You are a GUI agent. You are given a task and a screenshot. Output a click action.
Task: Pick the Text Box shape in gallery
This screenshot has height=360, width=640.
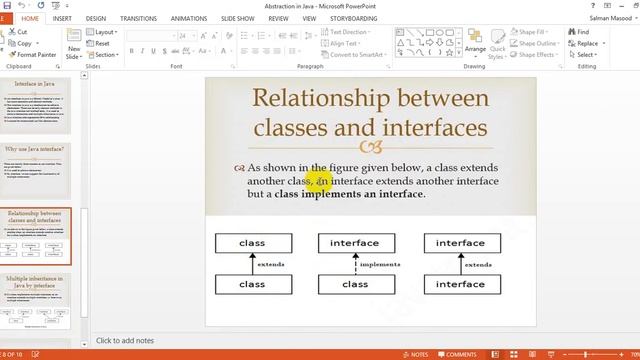click(400, 32)
